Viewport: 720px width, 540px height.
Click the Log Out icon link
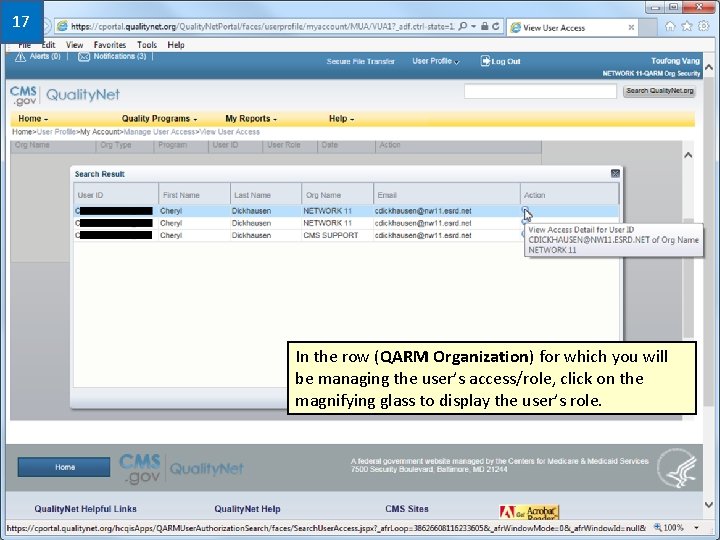[x=501, y=61]
